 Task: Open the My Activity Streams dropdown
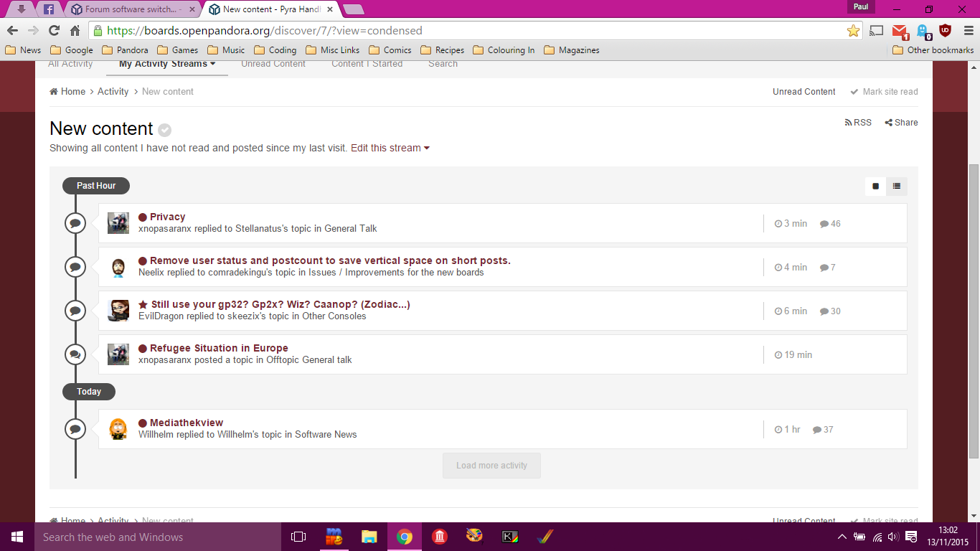click(x=167, y=65)
